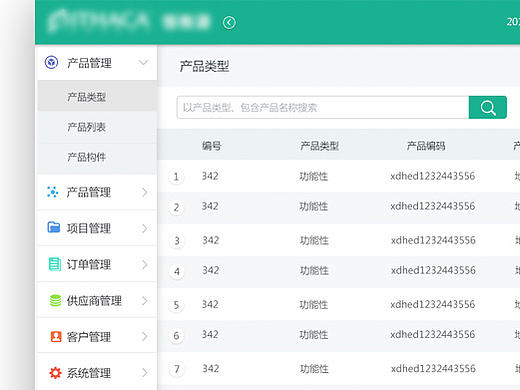Screen dimensions: 520x390
Task: Click the blue dots 产品管理 icon
Action: pyautogui.click(x=52, y=192)
